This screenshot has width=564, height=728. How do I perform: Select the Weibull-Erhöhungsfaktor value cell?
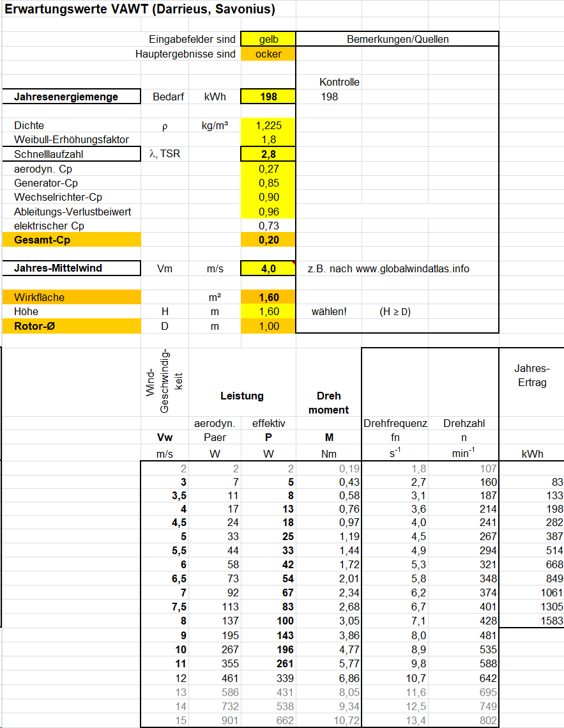268,139
